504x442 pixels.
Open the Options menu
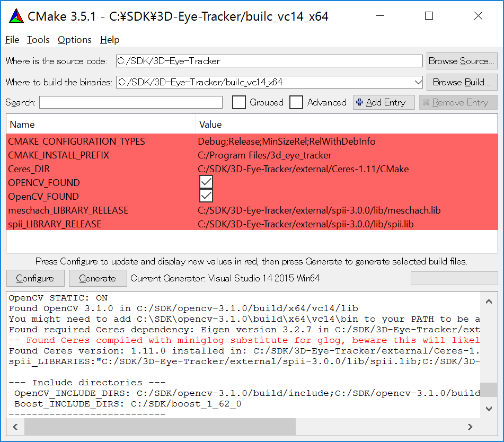click(74, 40)
